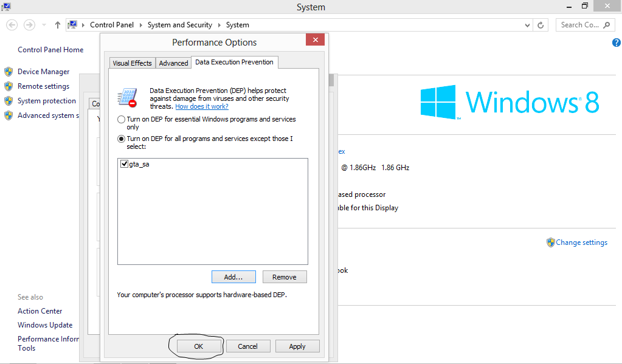622x364 pixels.
Task: Click the Remove button
Action: [285, 276]
